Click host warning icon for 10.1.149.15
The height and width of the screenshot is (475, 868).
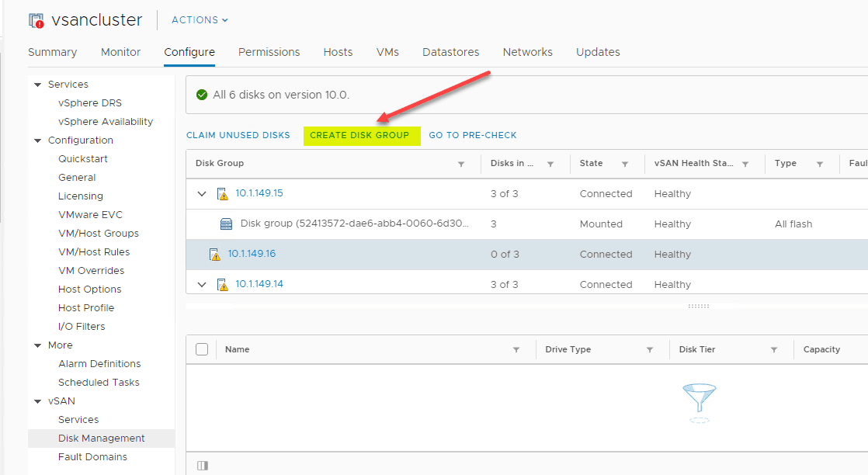(223, 194)
